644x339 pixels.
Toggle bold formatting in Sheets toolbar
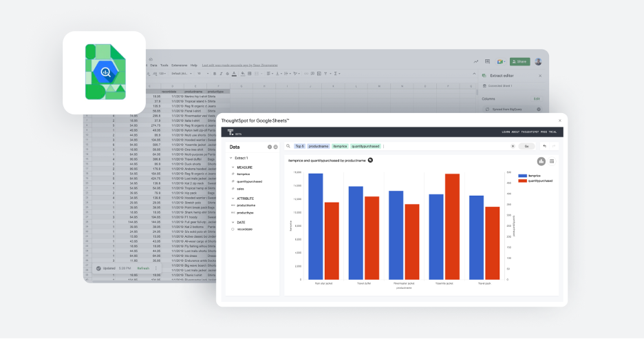[x=215, y=74]
